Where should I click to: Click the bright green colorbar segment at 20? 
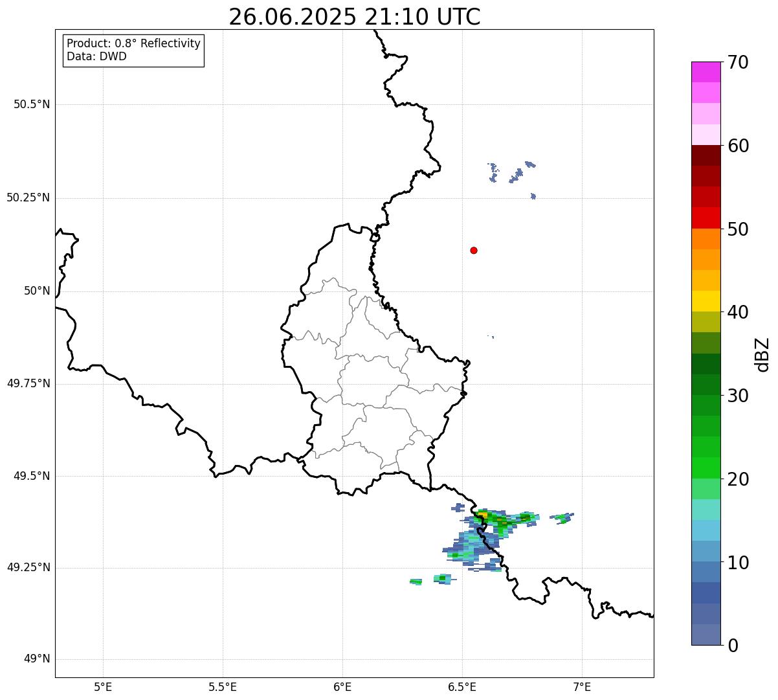tap(706, 468)
